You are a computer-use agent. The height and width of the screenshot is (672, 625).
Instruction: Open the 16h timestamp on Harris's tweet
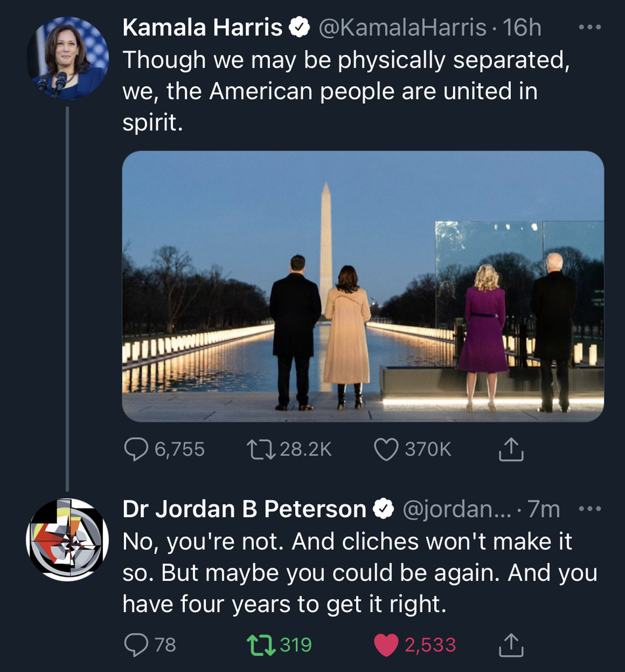522,28
